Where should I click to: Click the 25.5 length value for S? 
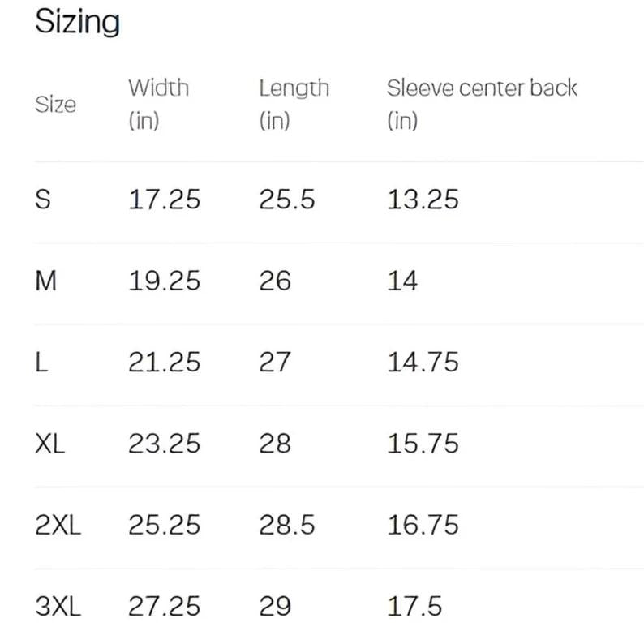(x=286, y=200)
